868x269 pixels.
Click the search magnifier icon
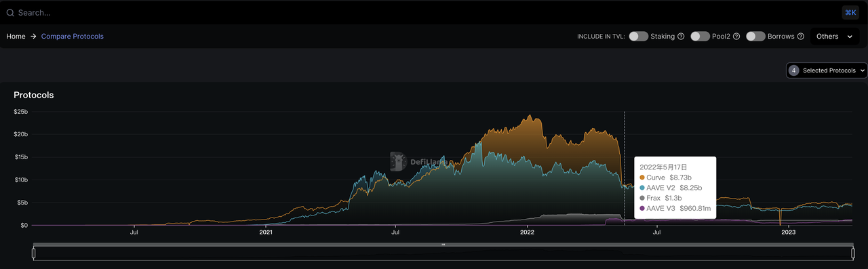[10, 13]
